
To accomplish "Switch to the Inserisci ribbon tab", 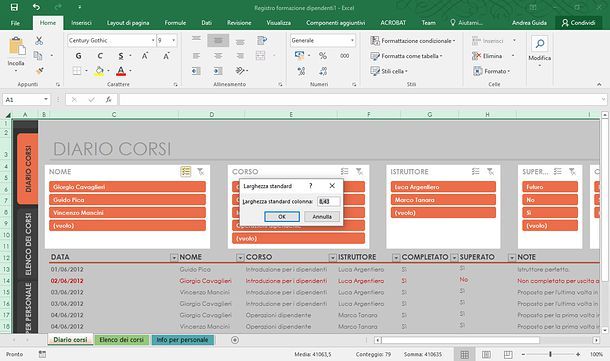I will (81, 23).
